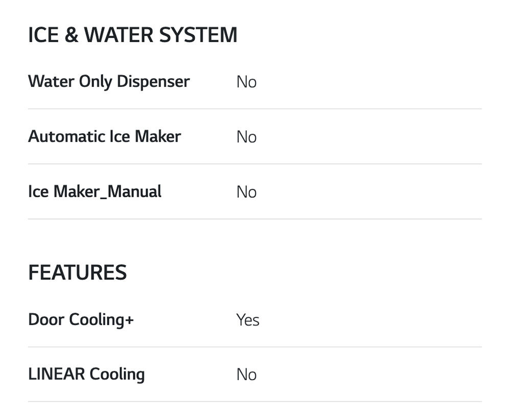Click the word SYSTEM in the top heading

click(198, 35)
